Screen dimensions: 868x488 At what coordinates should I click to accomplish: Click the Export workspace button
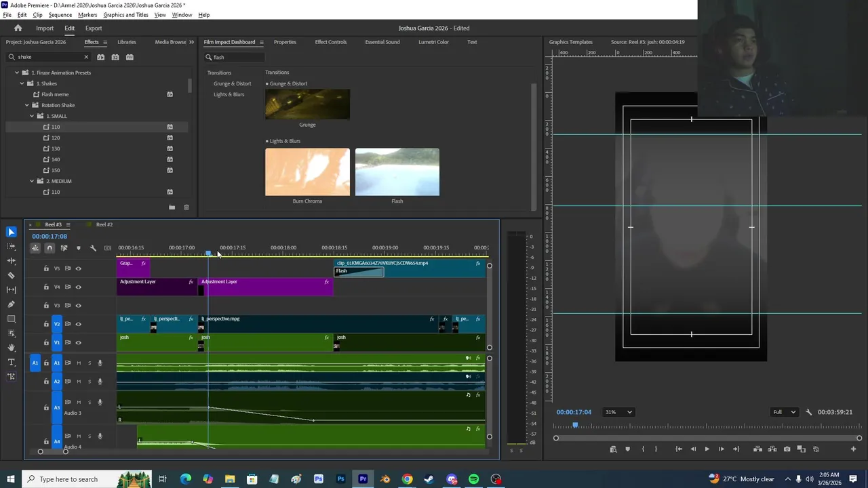tap(94, 28)
